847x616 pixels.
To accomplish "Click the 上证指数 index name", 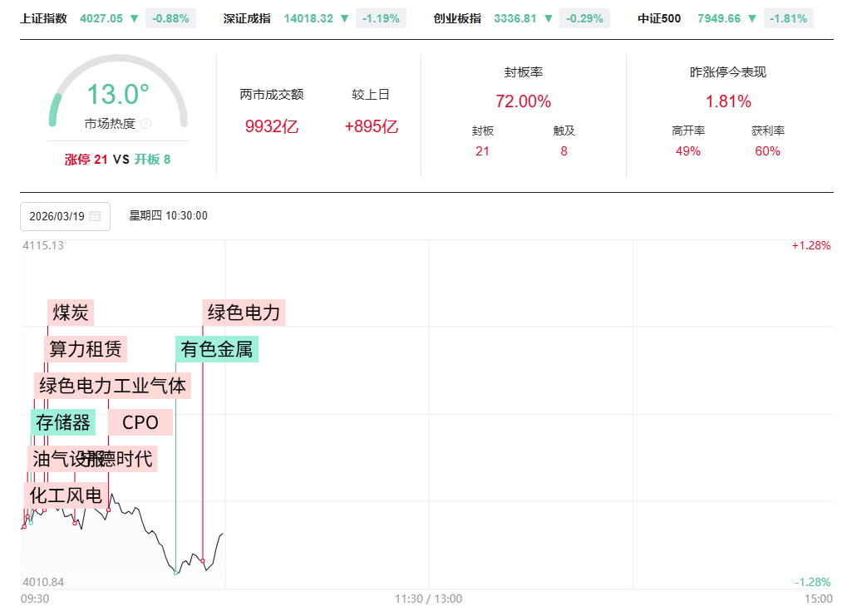I will pyautogui.click(x=43, y=18).
